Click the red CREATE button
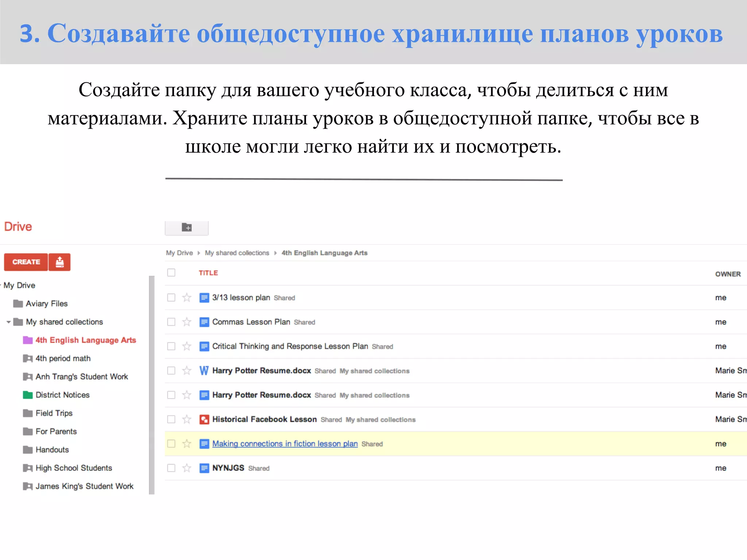 click(26, 262)
